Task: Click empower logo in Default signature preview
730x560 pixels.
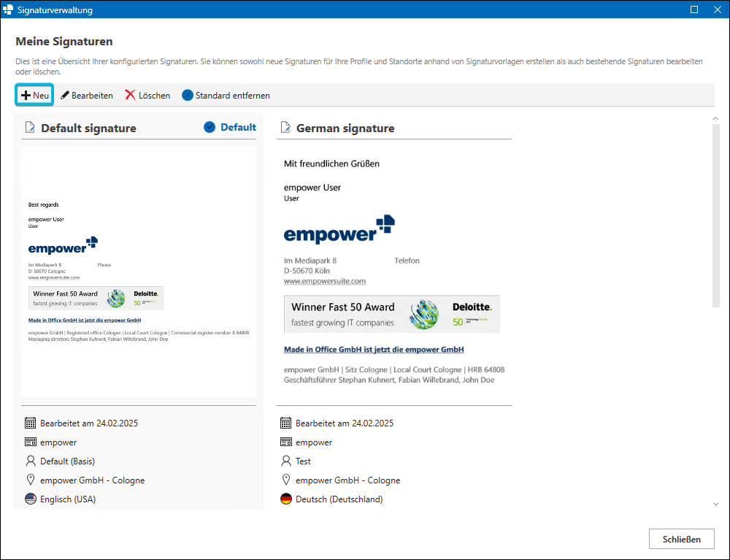Action: (x=63, y=245)
